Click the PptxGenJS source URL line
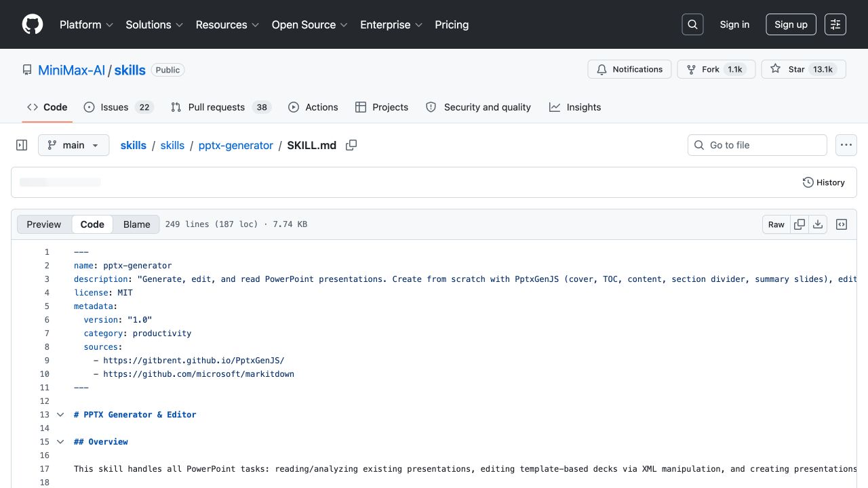The width and height of the screenshot is (868, 488). (x=189, y=361)
